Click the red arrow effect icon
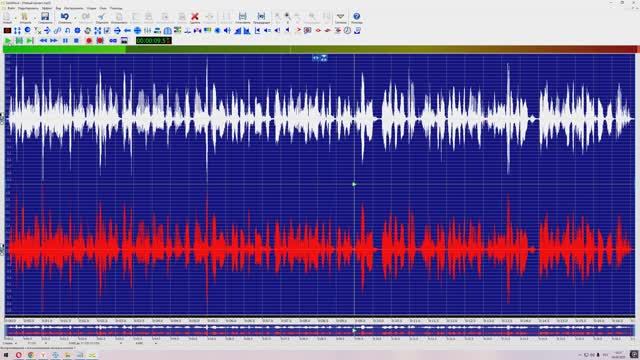This screenshot has width=640, height=360. 298,31
